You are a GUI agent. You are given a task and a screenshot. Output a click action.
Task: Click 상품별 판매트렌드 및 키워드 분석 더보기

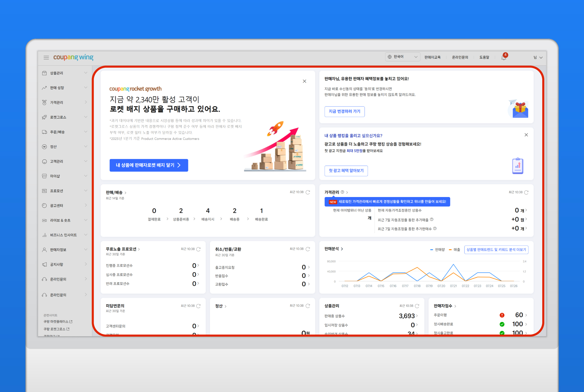tap(496, 250)
